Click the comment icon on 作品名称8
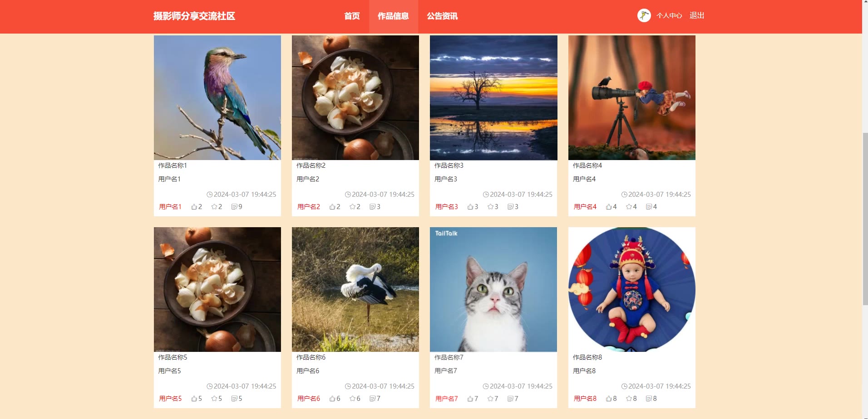 click(x=649, y=399)
